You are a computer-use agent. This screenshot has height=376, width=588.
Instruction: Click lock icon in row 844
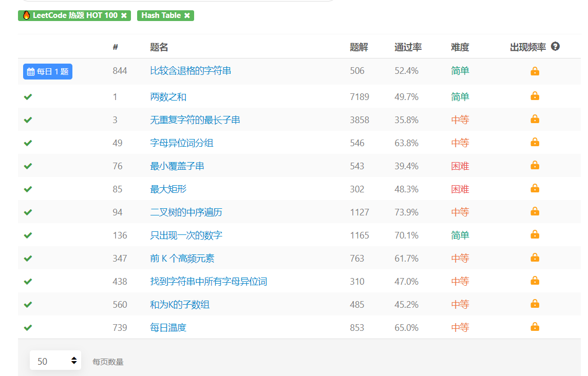click(535, 71)
